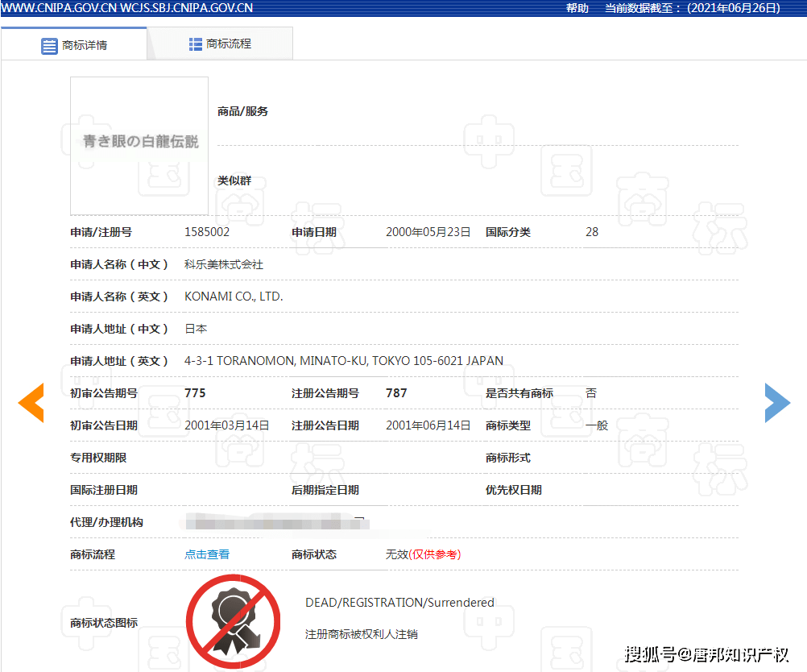Select DEAD/REGISTRATION/Surrendered status text
Viewport: 807px width, 672px height.
click(400, 603)
